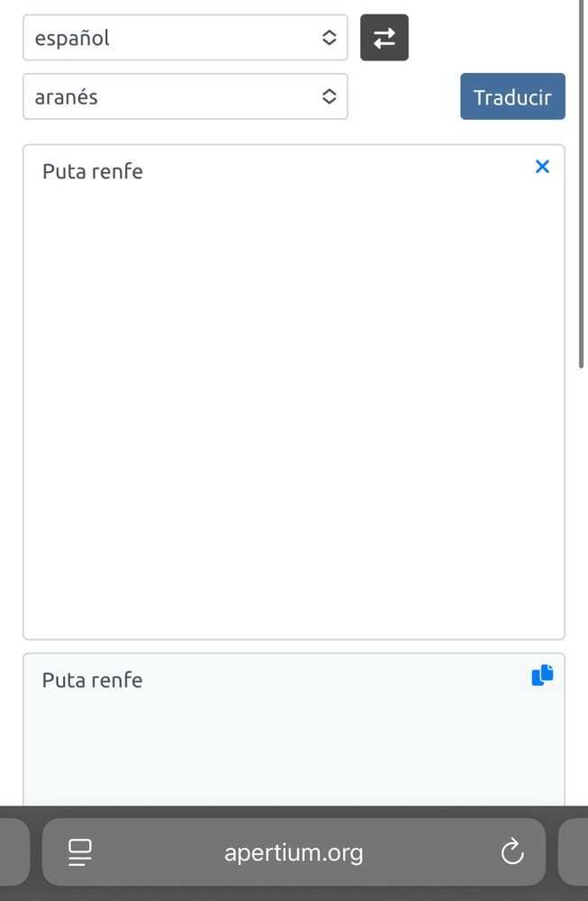Tap the reload icon in the browser bar

512,852
